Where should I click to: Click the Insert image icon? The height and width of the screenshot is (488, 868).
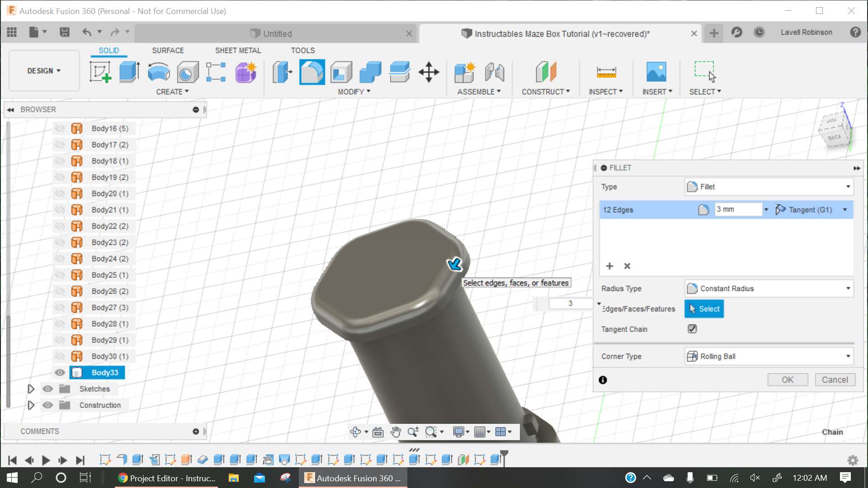coord(656,72)
